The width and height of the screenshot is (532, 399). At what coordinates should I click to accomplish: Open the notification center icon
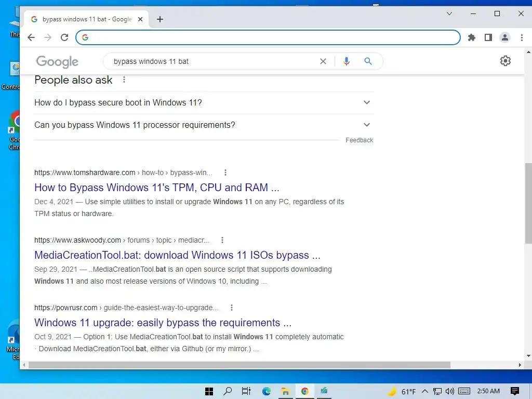(515, 391)
